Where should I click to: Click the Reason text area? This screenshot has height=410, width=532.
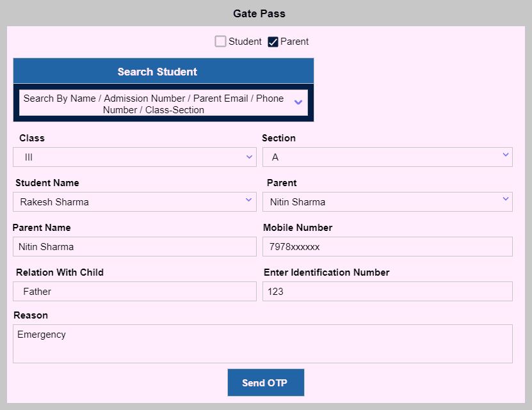point(262,344)
